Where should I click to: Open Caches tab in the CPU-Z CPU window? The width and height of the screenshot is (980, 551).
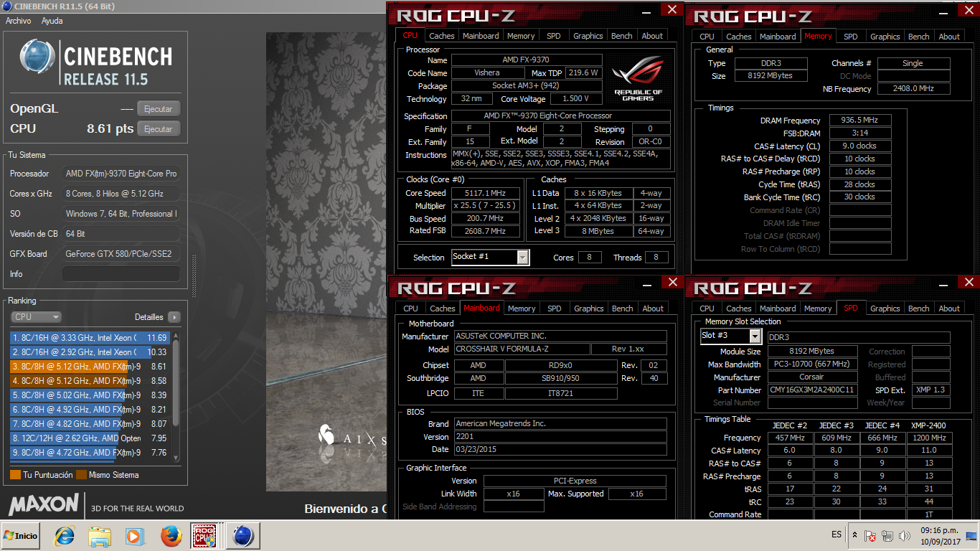[x=442, y=36]
